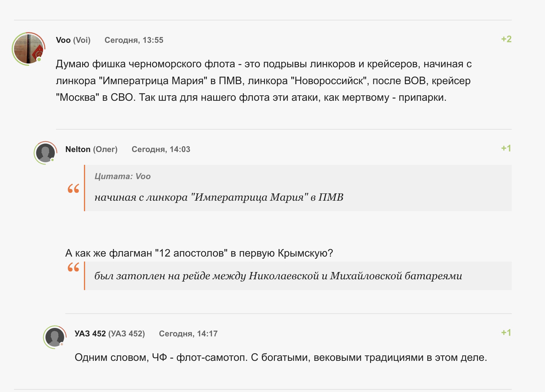545x392 pixels.
Task: Click the 'Сегодня, 14:03' timestamp
Action: coord(161,149)
